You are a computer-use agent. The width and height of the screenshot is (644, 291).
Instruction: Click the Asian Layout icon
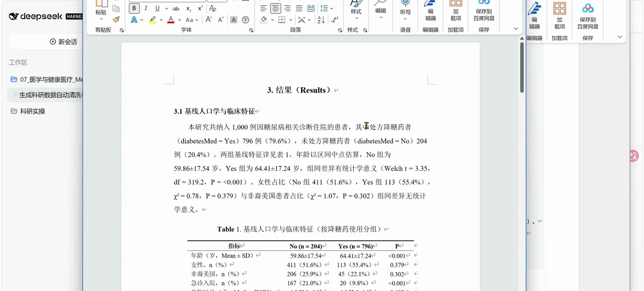point(301,20)
